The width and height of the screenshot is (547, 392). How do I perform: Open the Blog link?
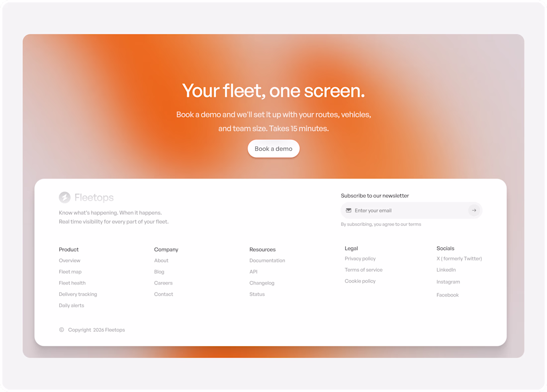pyautogui.click(x=159, y=272)
